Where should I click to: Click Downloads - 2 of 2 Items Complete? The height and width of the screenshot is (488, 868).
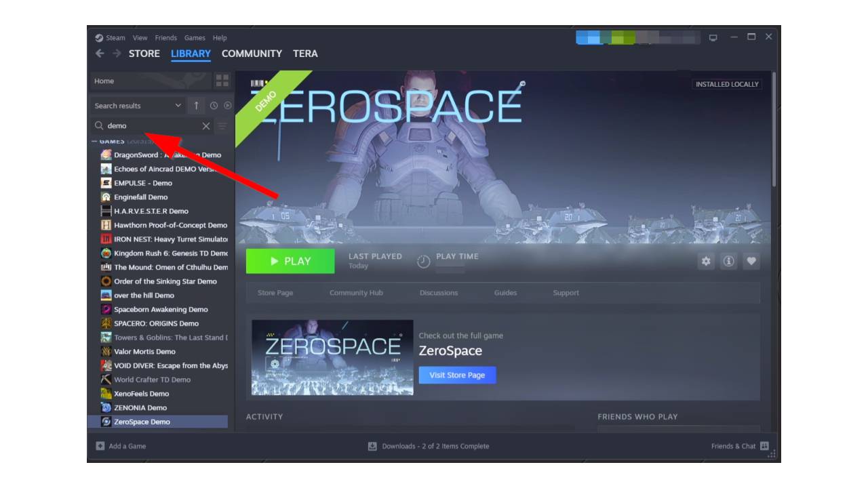[x=435, y=446]
